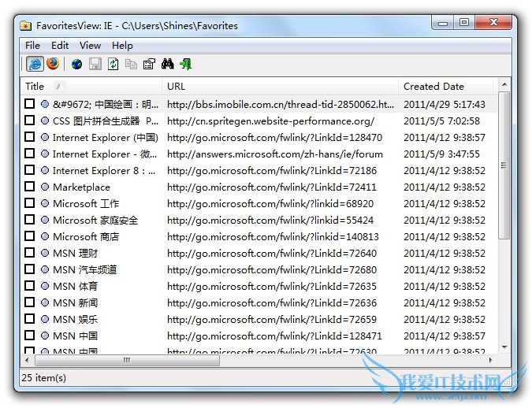Click the horizontal scrollbar right arrow

pyautogui.click(x=490, y=360)
